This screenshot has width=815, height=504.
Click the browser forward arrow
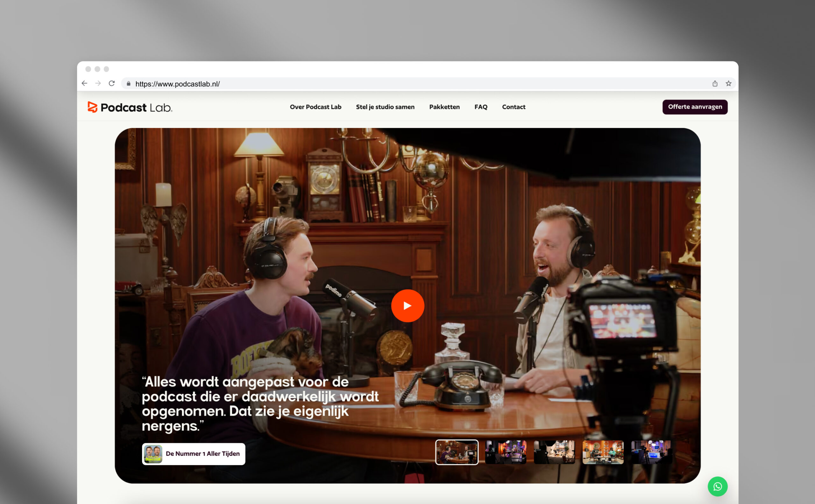(98, 83)
